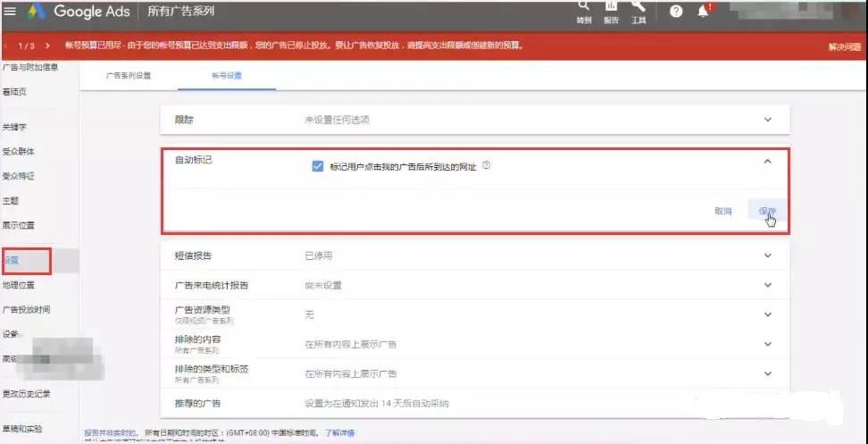Viewport: 868px width, 444px height.
Task: Expand the 排除的类型和标签 row
Action: [x=475, y=373]
